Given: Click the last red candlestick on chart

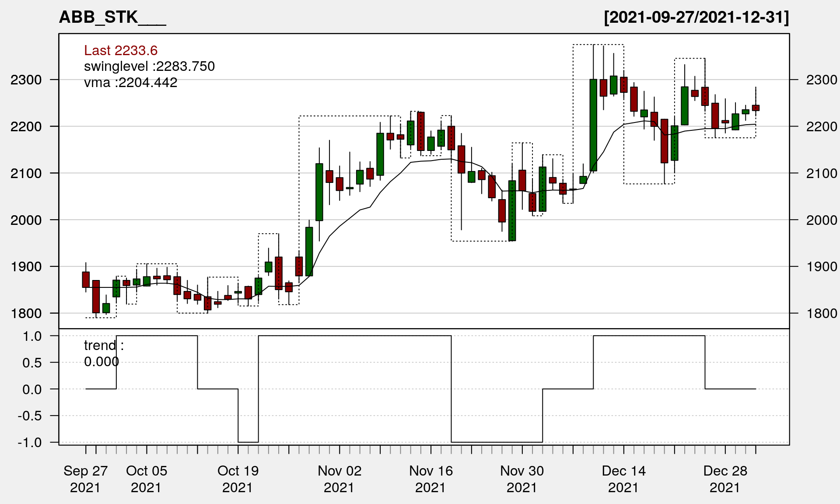Looking at the screenshot, I should [x=756, y=108].
